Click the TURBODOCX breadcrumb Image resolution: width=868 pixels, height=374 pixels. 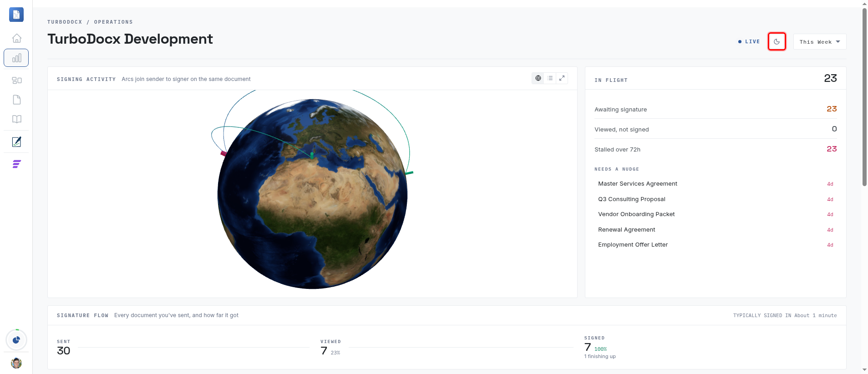pos(65,22)
